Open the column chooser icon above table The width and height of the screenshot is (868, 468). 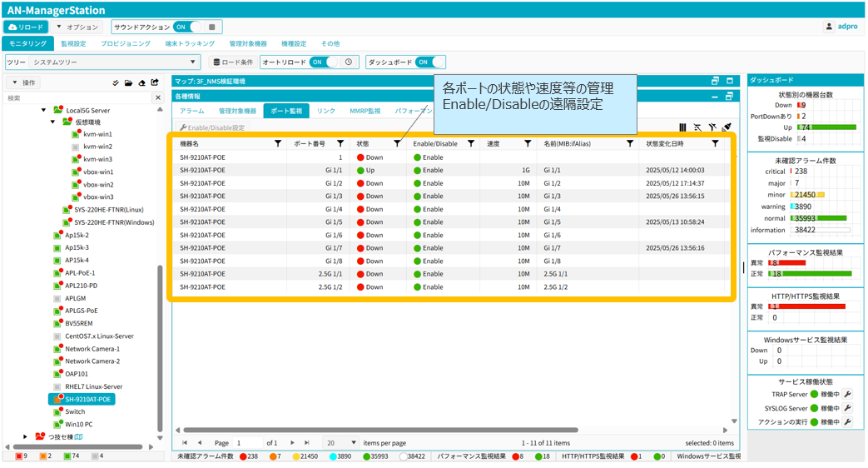pyautogui.click(x=682, y=127)
